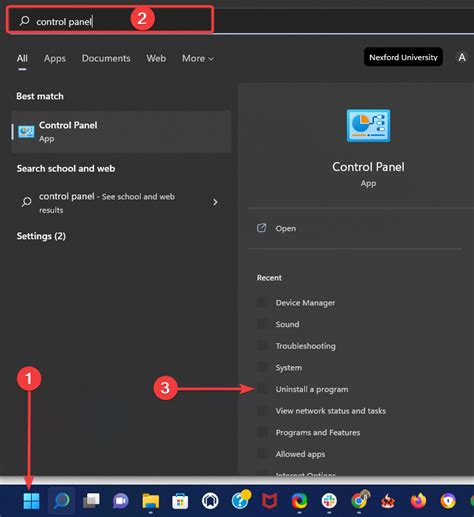Click the Control Panel best match icon
The height and width of the screenshot is (517, 474).
26,132
